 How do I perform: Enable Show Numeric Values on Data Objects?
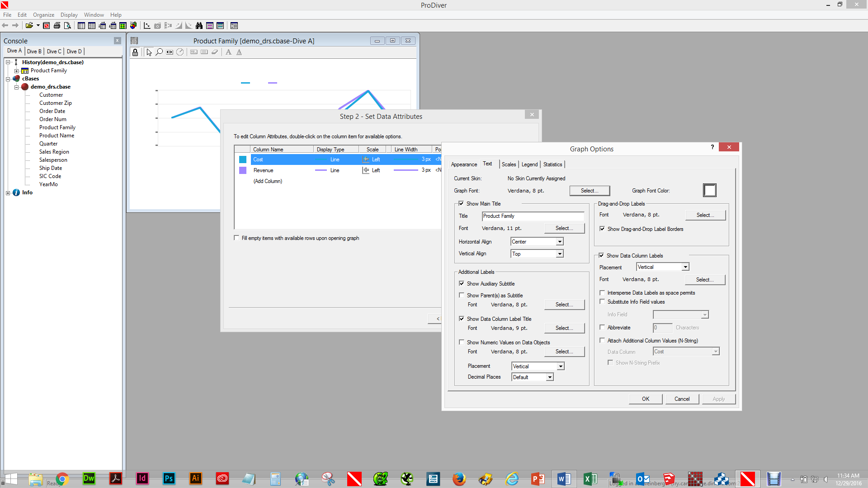[x=461, y=343]
